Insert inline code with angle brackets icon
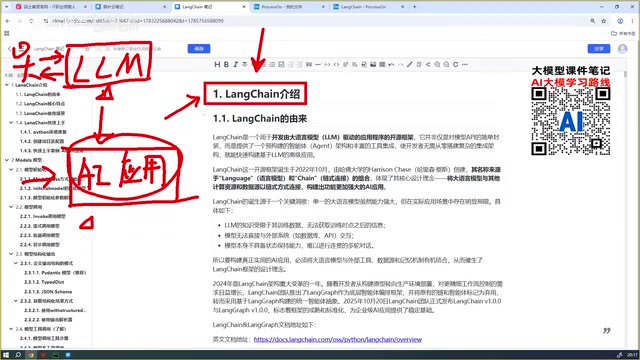Image resolution: width=640 pixels, height=360 pixels. pyautogui.click(x=336, y=64)
